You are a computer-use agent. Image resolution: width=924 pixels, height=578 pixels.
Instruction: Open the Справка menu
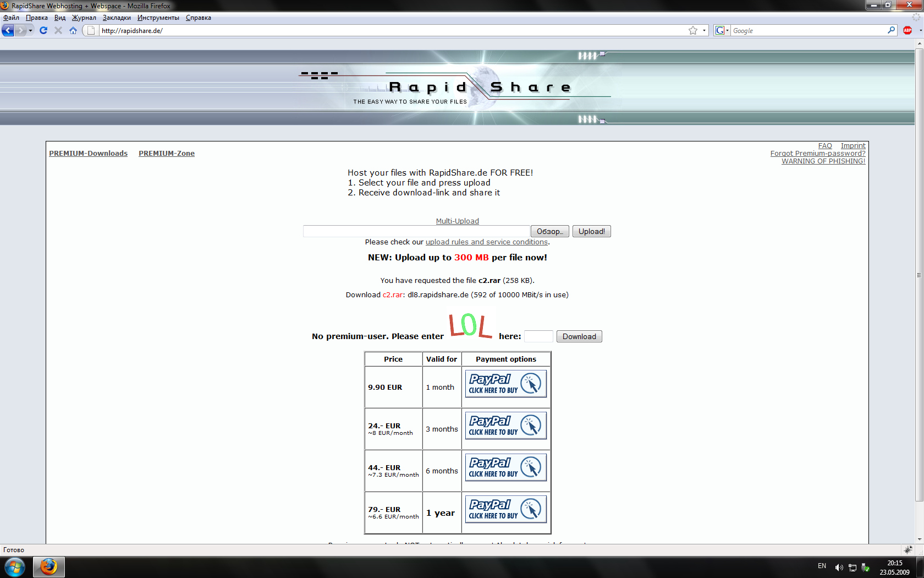click(199, 18)
